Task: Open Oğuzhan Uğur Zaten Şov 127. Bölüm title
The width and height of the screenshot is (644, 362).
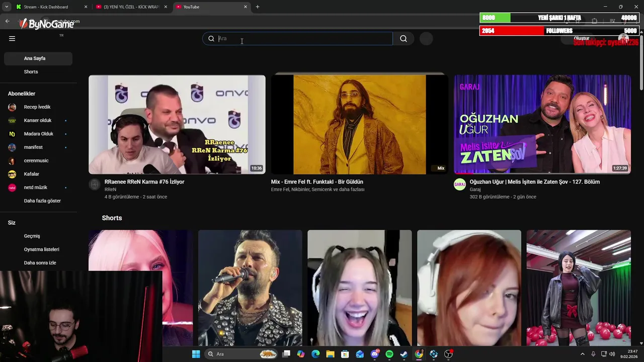Action: coord(535,182)
